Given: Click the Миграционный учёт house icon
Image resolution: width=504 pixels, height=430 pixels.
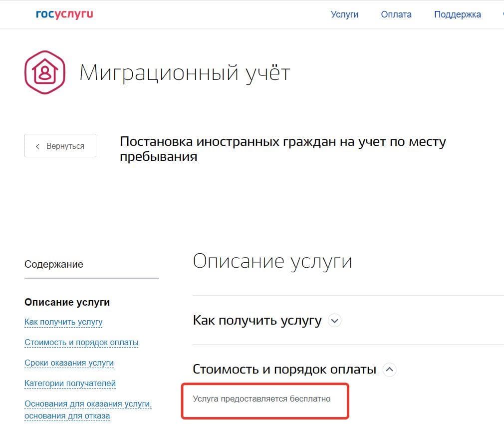Looking at the screenshot, I should tap(45, 72).
